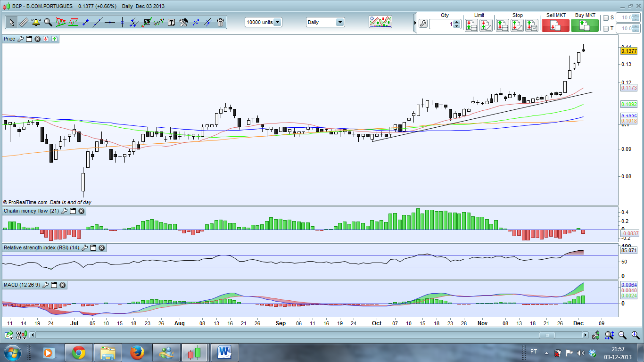The width and height of the screenshot is (644, 362).
Task: Click the horizontal chart scrollbar thumb
Action: (x=547, y=335)
